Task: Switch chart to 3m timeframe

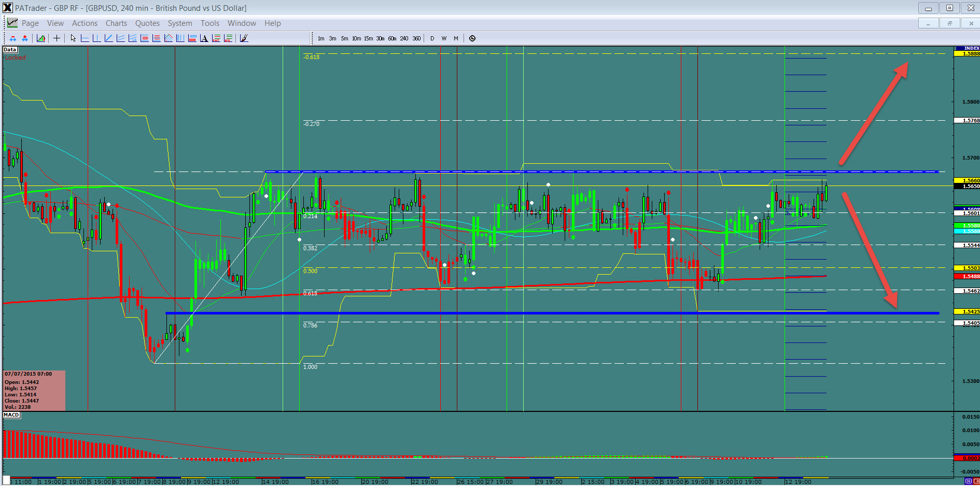Action: point(332,38)
